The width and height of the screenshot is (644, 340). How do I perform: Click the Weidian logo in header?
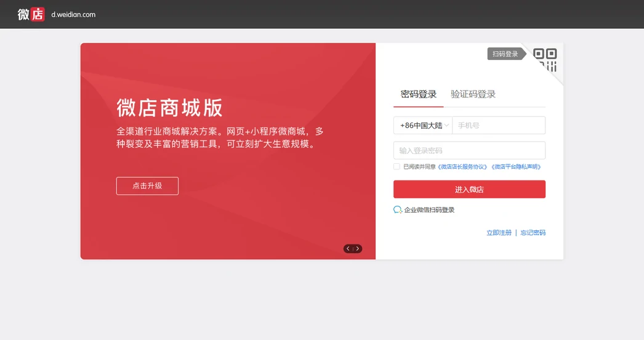[x=31, y=14]
